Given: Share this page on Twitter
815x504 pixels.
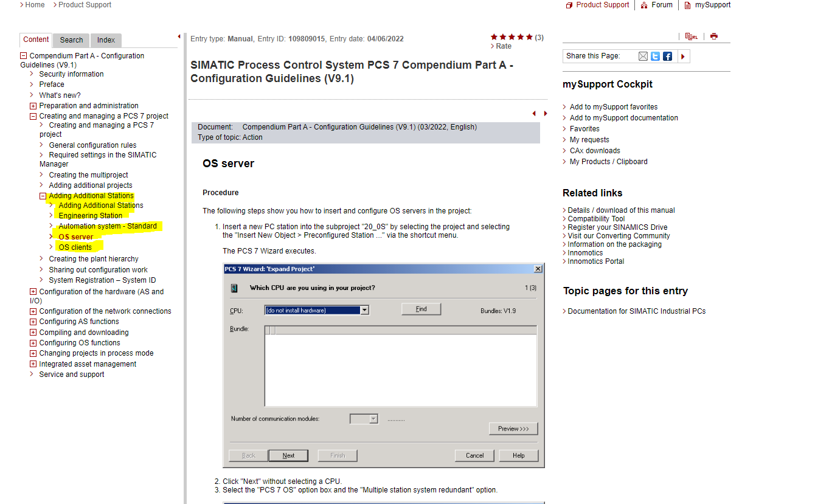Looking at the screenshot, I should (655, 57).
